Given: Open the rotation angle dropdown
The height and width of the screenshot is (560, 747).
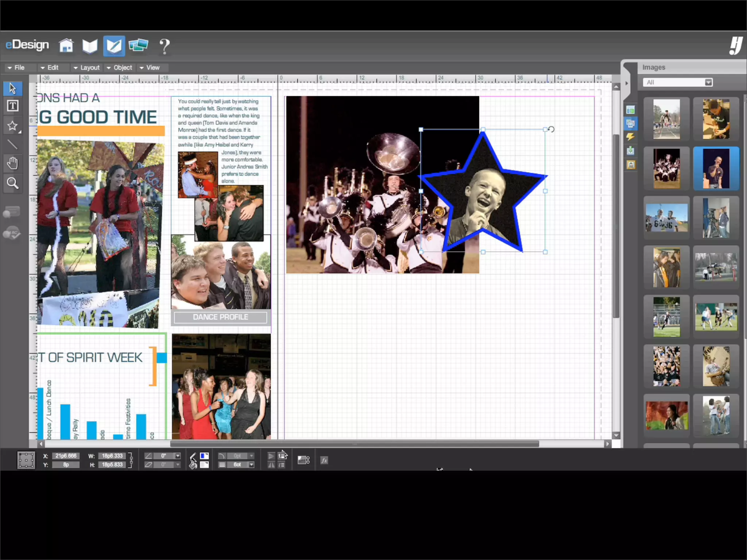Looking at the screenshot, I should (x=178, y=456).
